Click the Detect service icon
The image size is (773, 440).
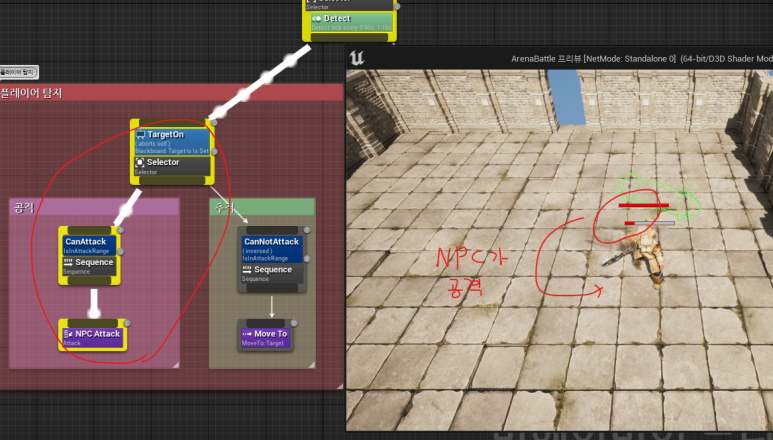(317, 19)
